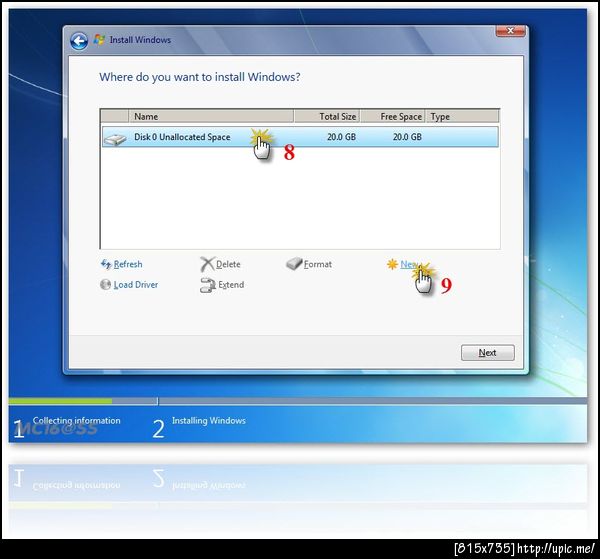Viewport: 600px width, 559px height.
Task: Click the Where do you want to install Windows heading
Action: pos(200,77)
